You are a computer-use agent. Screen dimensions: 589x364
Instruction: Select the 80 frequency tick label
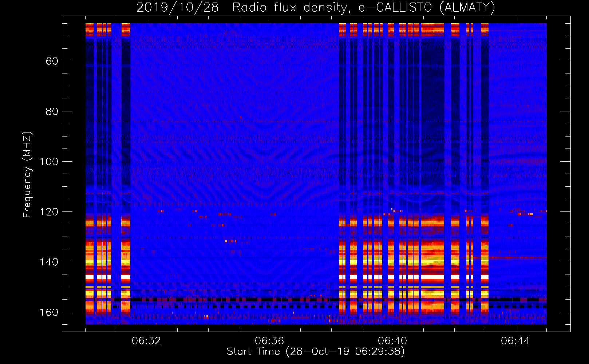tap(52, 111)
